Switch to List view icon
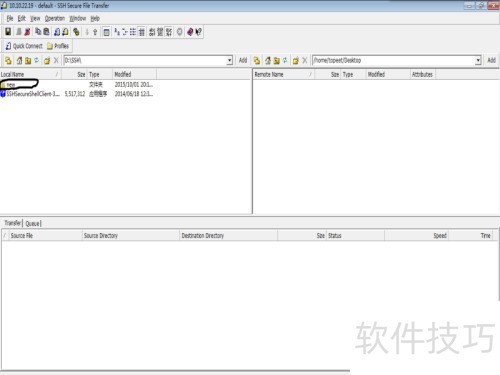 point(133,32)
